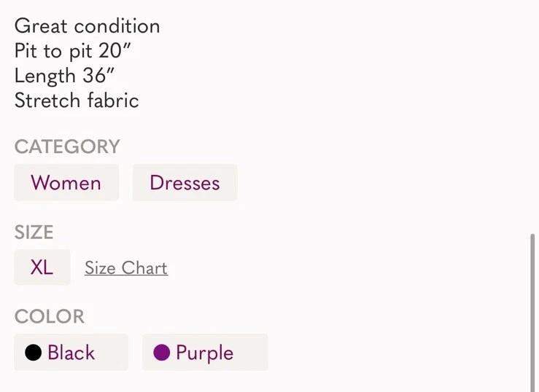Click the 'Stretch fabric' description line

pyautogui.click(x=77, y=101)
